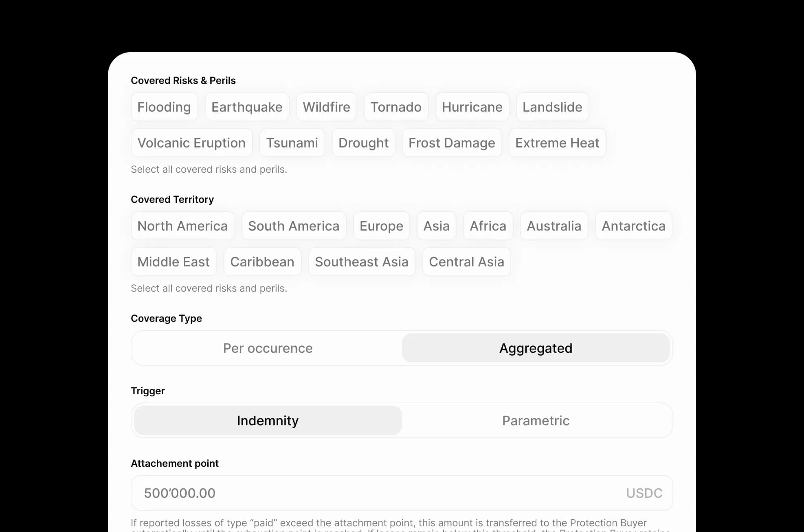Select Africa as covered territory
804x532 pixels.
[488, 226]
